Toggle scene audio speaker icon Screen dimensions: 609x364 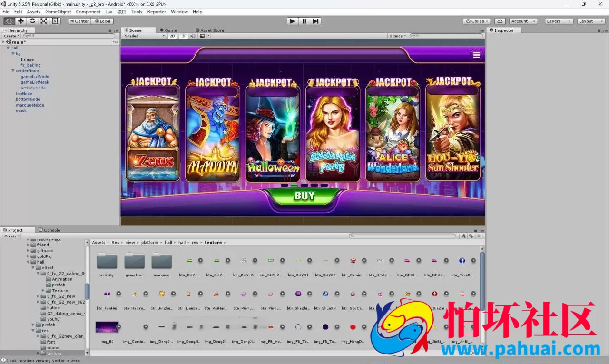point(193,36)
